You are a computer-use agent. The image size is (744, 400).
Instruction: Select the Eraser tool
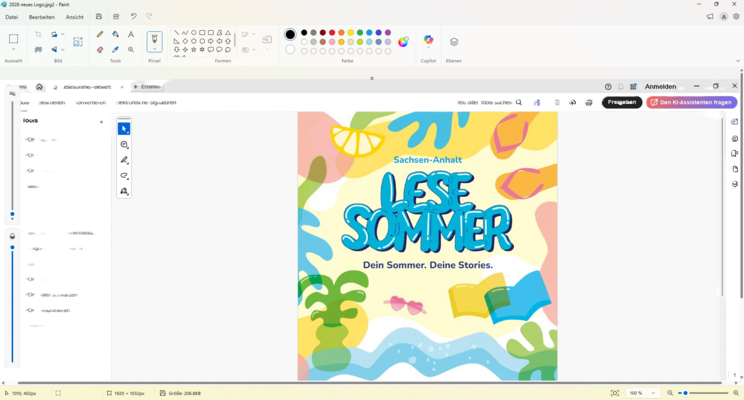tap(100, 49)
